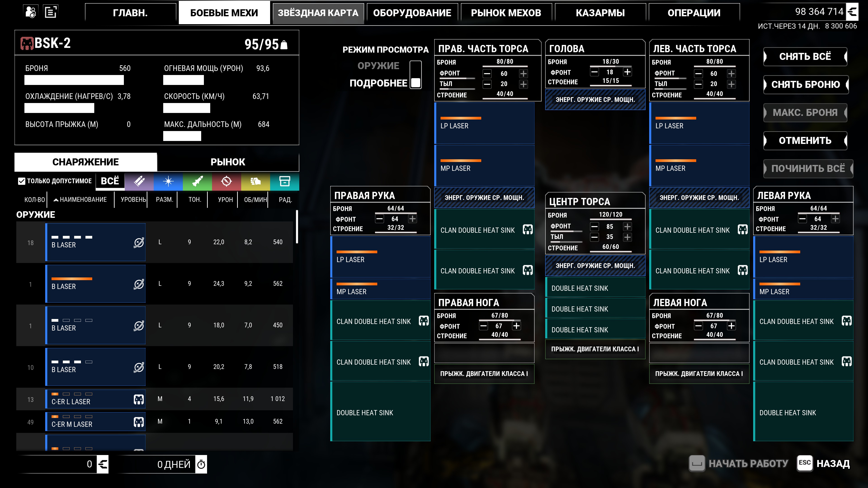Image resolution: width=868 pixels, height=488 pixels.
Task: Select the targeting equipment filter icon
Action: click(226, 181)
